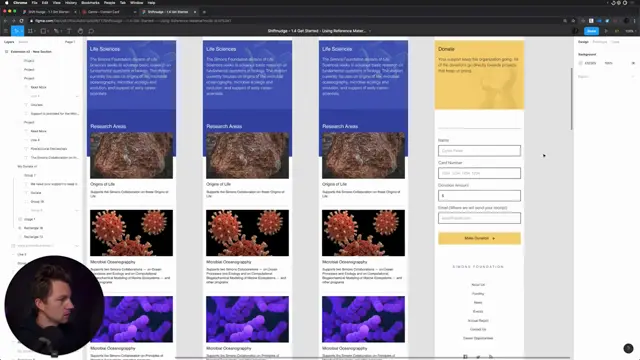Switch to the Code tab in right panel

tap(615, 42)
